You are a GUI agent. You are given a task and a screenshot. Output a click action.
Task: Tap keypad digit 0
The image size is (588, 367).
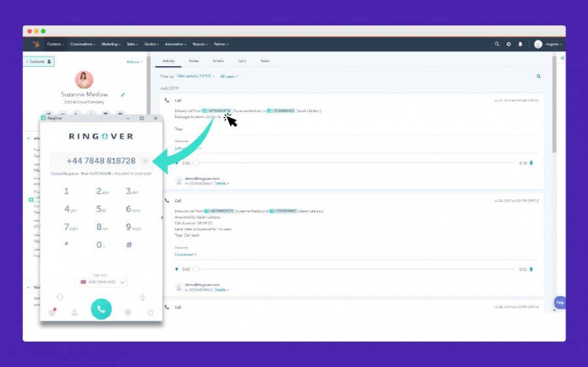100,245
